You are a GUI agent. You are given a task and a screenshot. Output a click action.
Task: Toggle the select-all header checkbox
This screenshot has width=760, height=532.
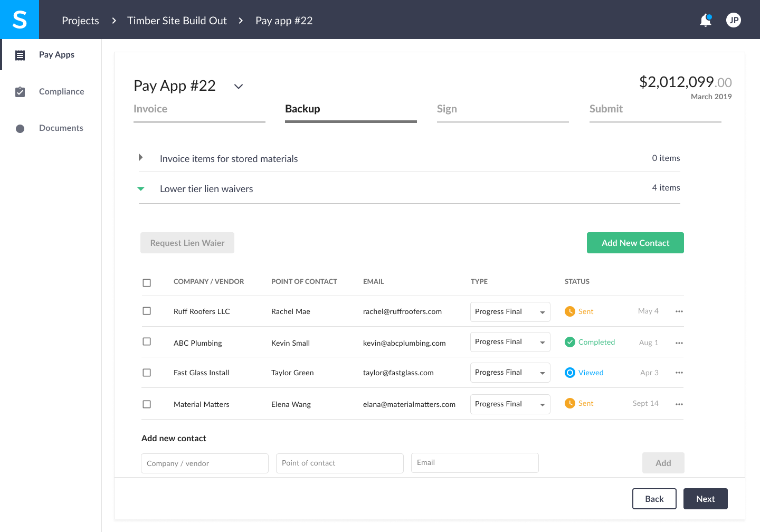(147, 283)
